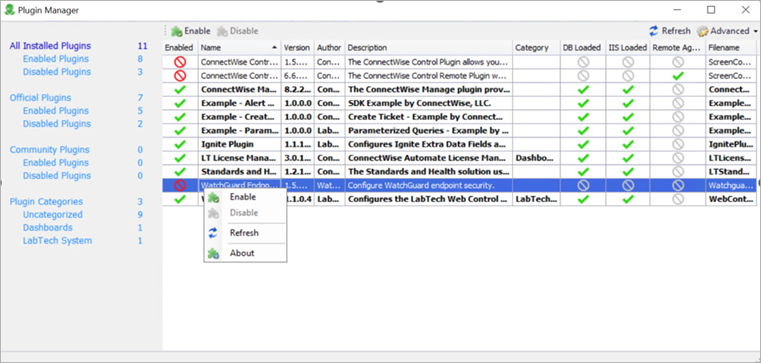The width and height of the screenshot is (761, 363).
Task: Click enabled checkmark of Standards and Health row
Action: [180, 171]
